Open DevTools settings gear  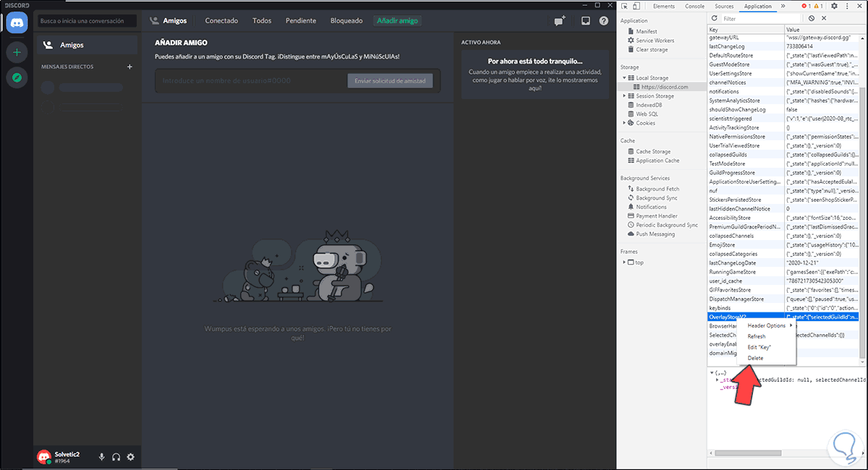click(835, 6)
